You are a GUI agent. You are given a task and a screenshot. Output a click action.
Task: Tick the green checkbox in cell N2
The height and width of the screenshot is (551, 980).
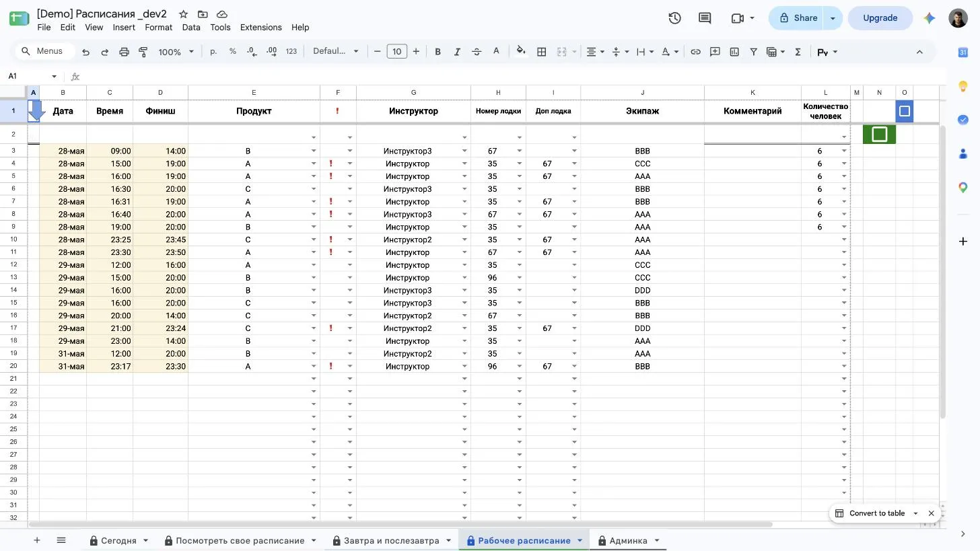point(879,135)
